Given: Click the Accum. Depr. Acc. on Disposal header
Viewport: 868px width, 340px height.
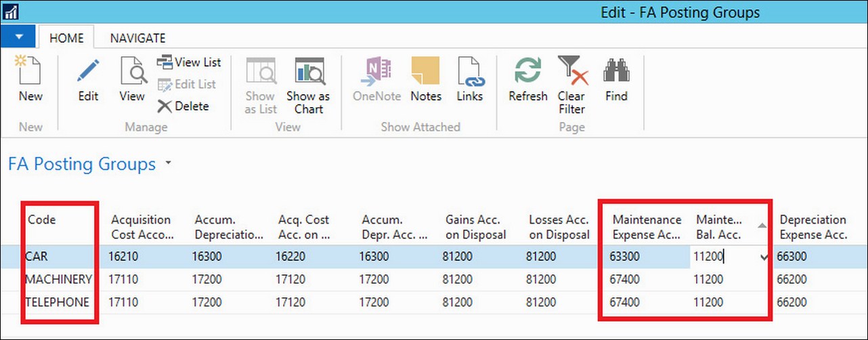Looking at the screenshot, I should point(395,228).
